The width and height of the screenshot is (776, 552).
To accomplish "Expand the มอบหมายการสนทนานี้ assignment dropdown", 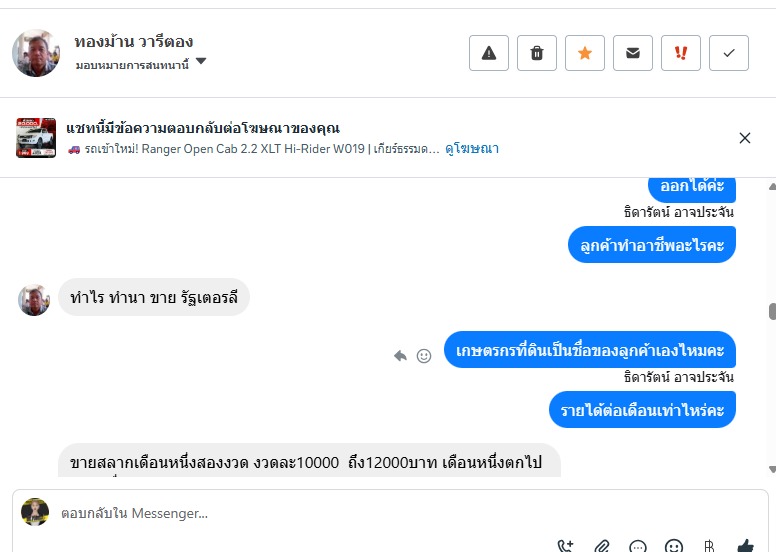I will [200, 61].
